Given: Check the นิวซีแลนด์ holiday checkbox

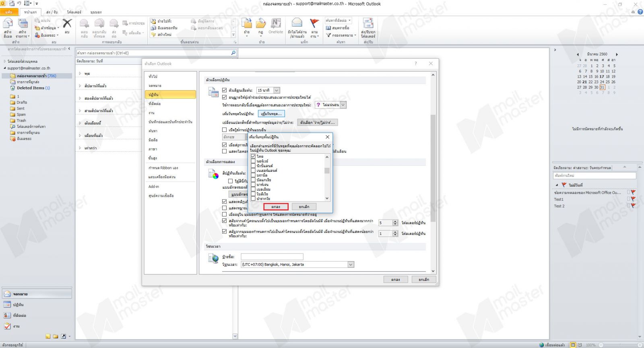Looking at the screenshot, I should [x=253, y=166].
